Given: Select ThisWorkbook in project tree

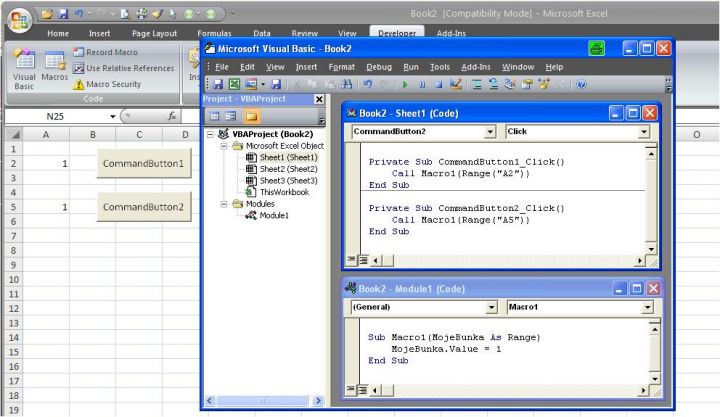Looking at the screenshot, I should coord(284,192).
